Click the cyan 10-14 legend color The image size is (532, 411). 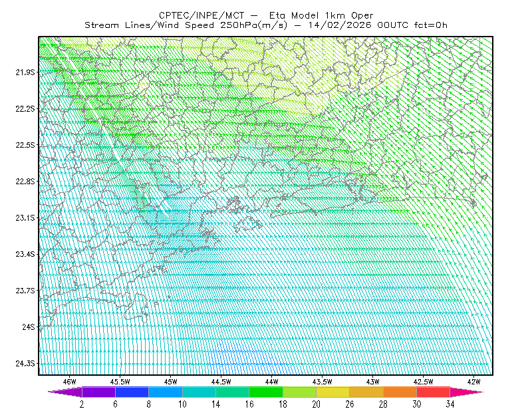click(199, 392)
